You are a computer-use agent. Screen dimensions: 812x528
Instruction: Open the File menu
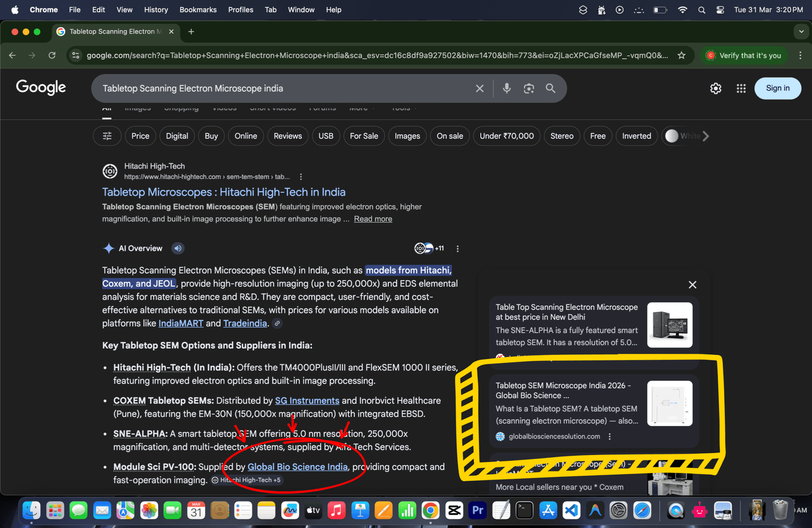click(x=75, y=10)
